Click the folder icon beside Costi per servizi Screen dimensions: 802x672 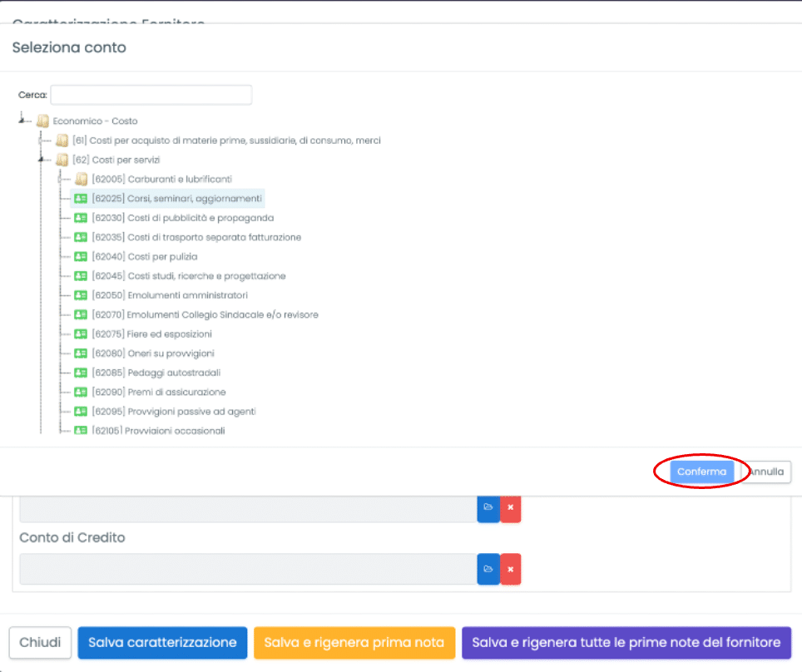click(x=62, y=160)
